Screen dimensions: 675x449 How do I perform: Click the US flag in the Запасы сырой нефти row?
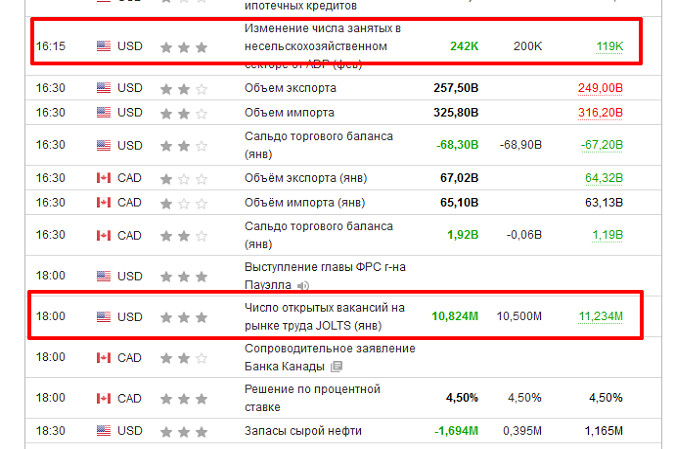click(104, 431)
